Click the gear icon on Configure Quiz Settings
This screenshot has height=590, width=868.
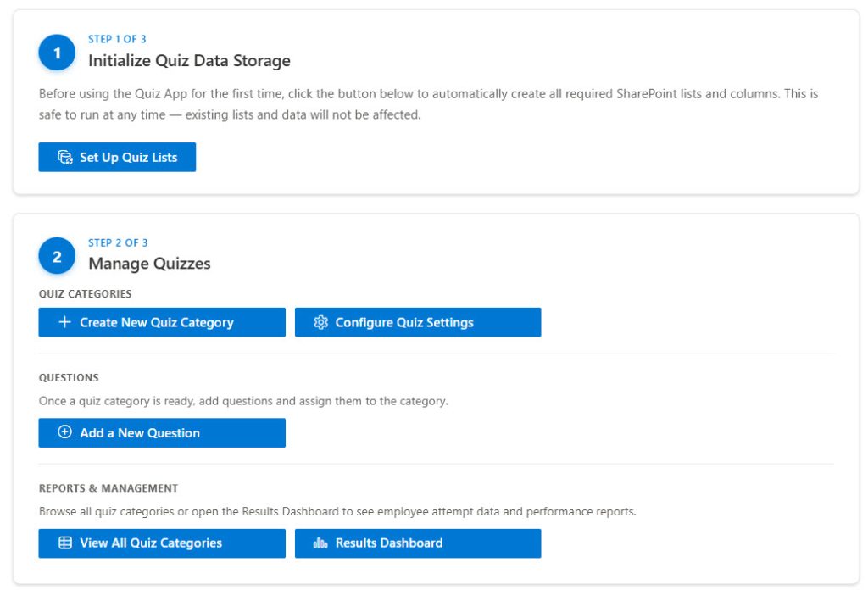click(320, 322)
